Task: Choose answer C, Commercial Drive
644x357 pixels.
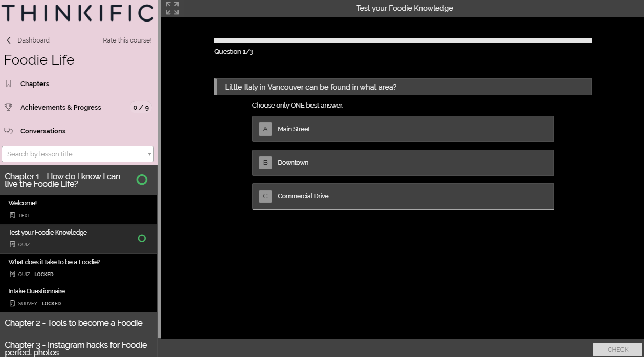Action: point(403,197)
